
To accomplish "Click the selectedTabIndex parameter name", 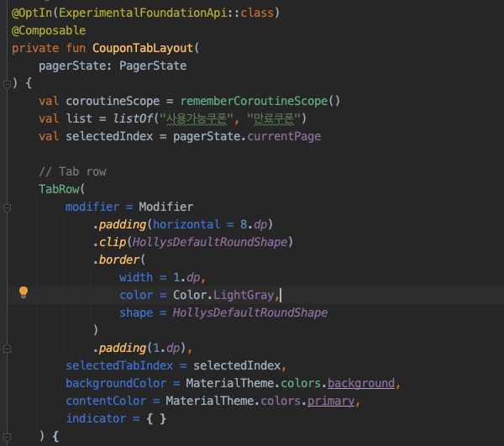I will point(119,365).
